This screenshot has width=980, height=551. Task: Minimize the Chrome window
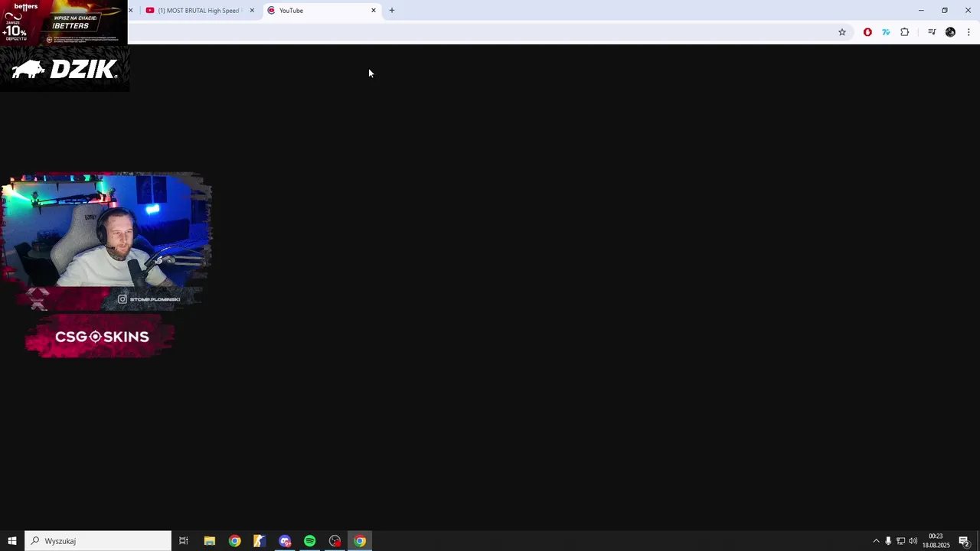[921, 11]
